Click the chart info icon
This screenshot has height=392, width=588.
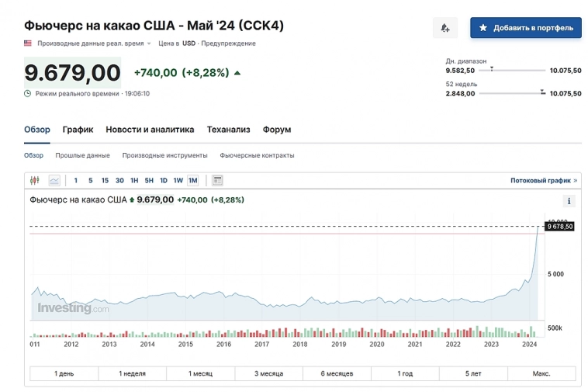click(569, 201)
